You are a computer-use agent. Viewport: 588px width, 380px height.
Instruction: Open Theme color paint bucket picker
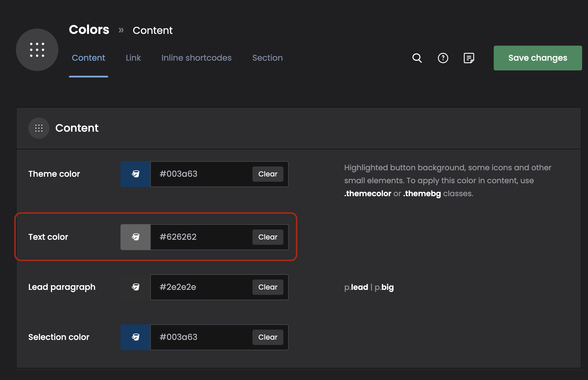(x=136, y=174)
